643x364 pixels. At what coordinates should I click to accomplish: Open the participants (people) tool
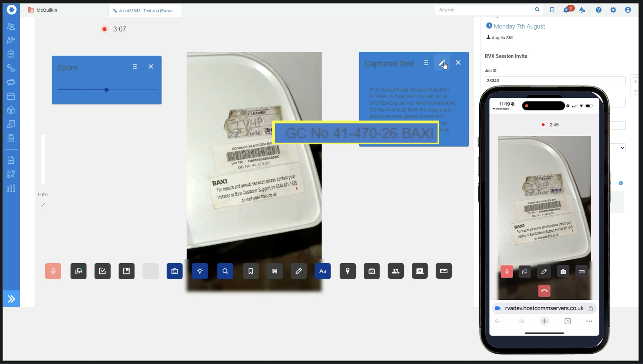pos(395,271)
